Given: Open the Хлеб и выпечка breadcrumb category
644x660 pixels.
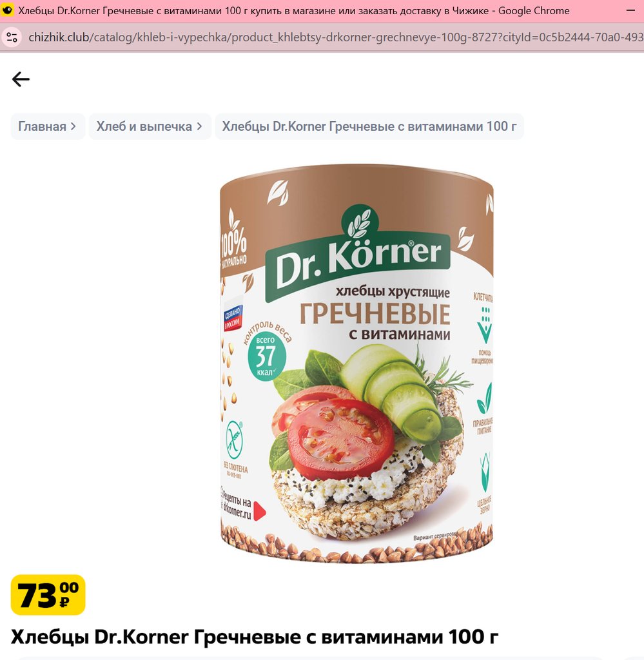Looking at the screenshot, I should pos(144,126).
